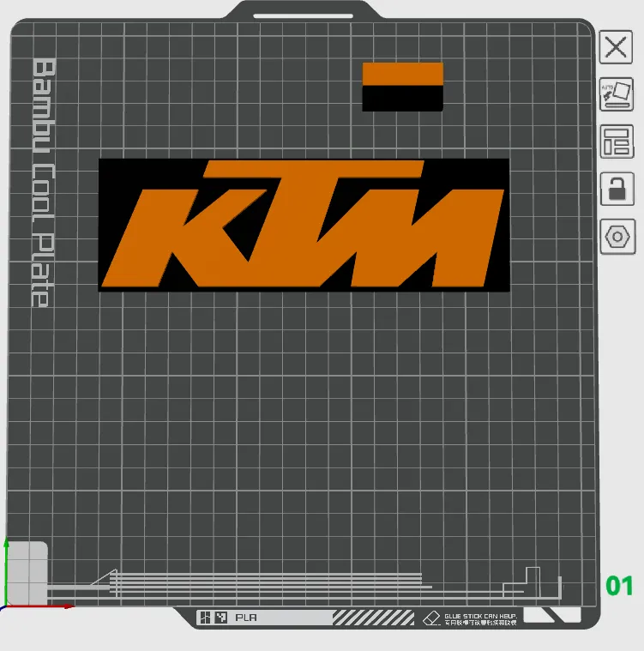
Task: Click the Bambu Cool Plate label
Action: (43, 183)
